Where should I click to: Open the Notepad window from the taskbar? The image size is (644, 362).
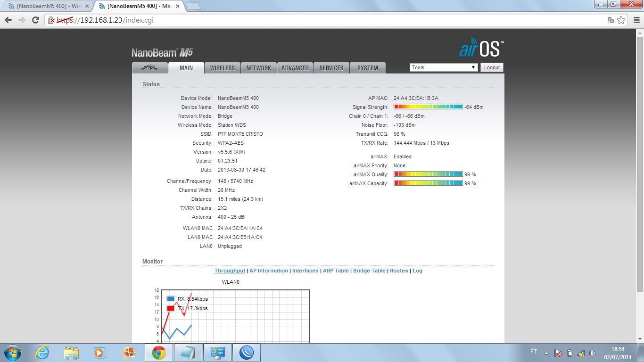188,353
